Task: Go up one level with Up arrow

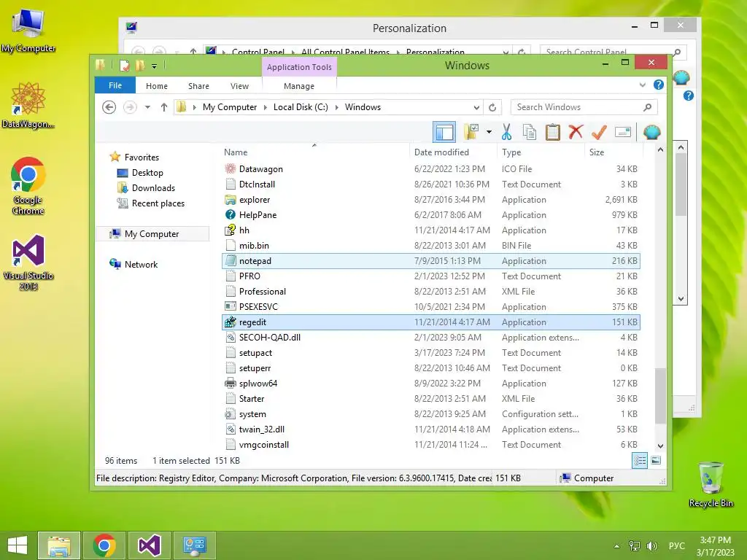Action: tap(164, 107)
